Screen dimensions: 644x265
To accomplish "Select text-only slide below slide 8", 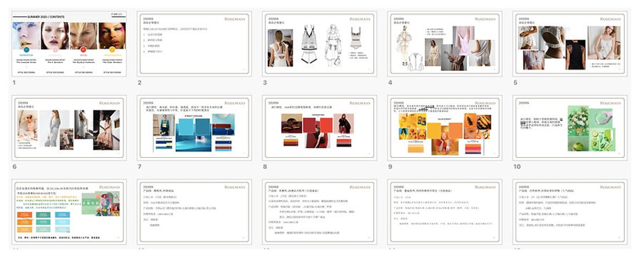I will (x=319, y=212).
